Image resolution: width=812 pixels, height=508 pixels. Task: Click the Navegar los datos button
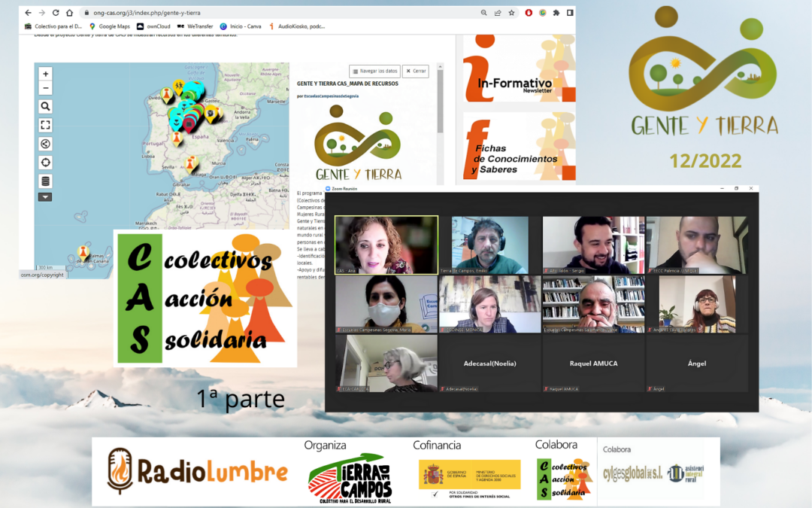[374, 71]
